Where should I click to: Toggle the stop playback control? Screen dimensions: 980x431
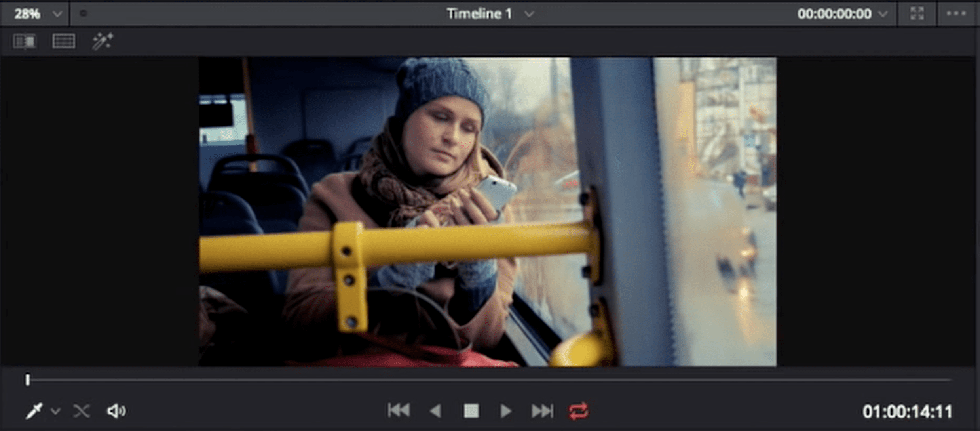click(472, 411)
